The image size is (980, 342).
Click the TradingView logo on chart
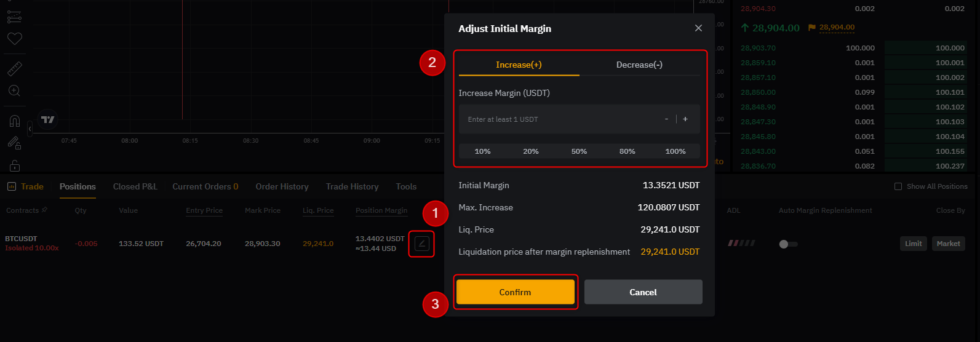[x=48, y=119]
